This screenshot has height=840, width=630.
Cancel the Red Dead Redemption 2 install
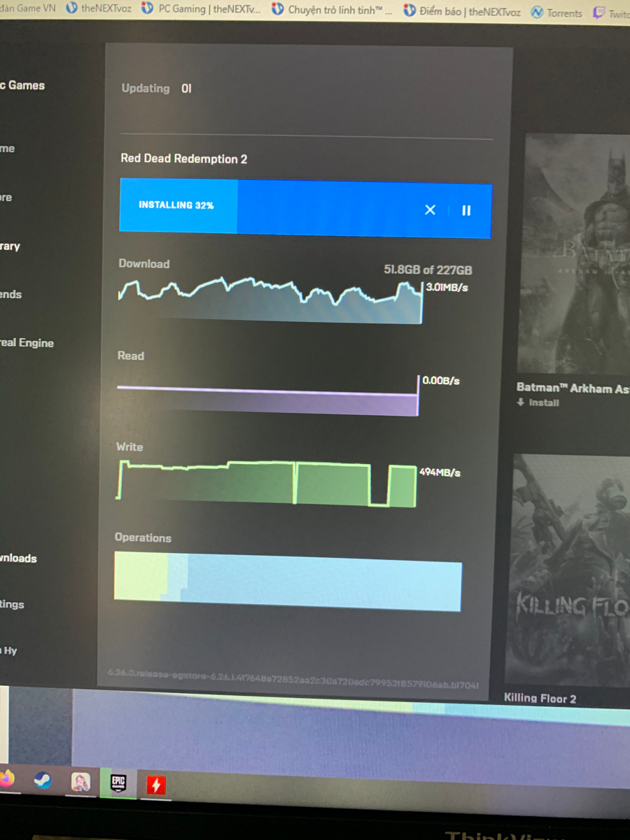click(430, 210)
